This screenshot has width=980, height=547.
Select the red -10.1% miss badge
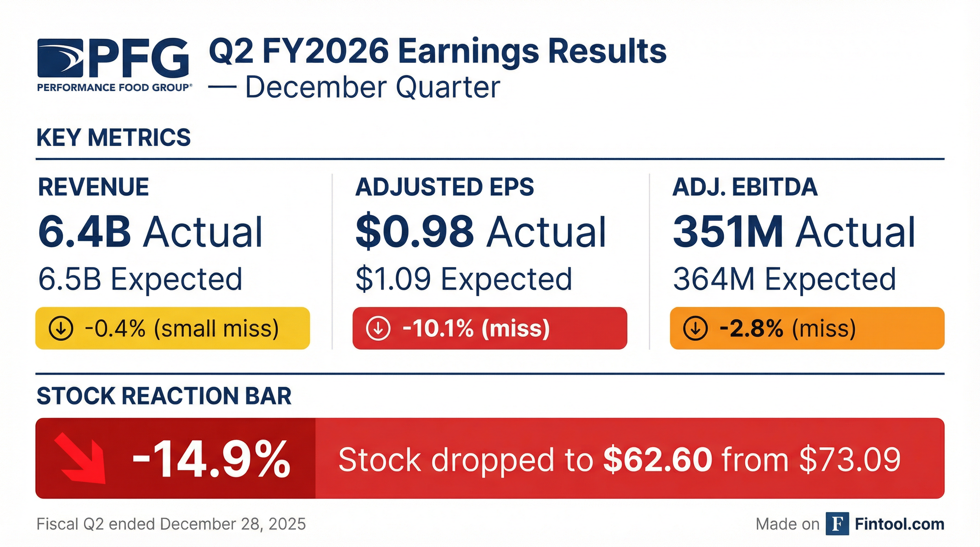490,328
